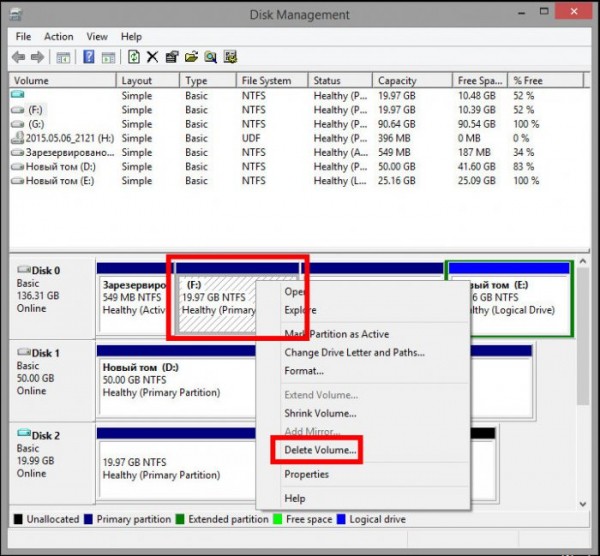The height and width of the screenshot is (556, 600).
Task: Choose Change Drive Letter and Paths...
Action: (354, 352)
